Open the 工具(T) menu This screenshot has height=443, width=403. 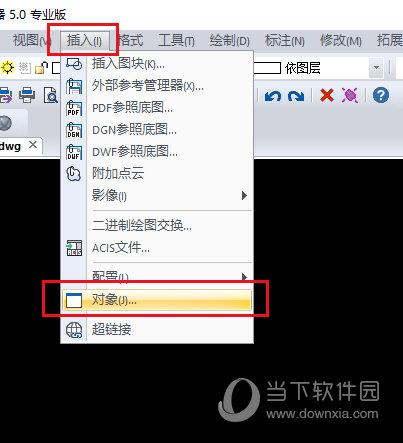pos(176,41)
